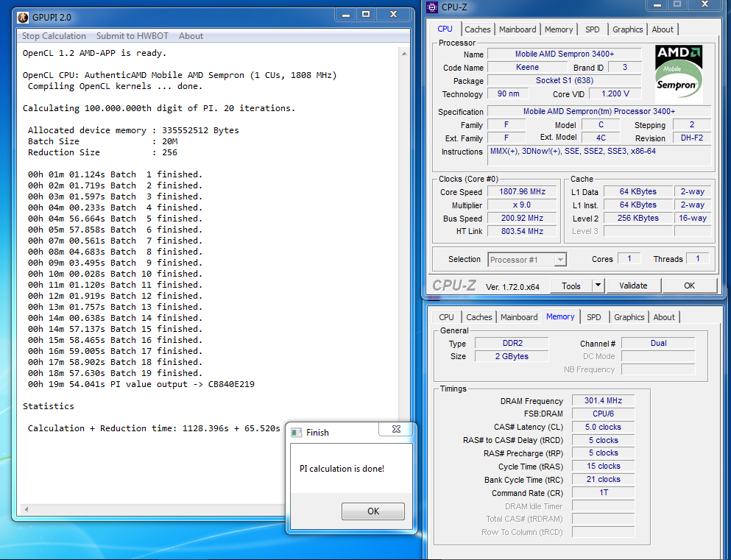Viewport: 731px width, 560px height.
Task: Expand the Tools dropdown arrow
Action: [x=598, y=286]
